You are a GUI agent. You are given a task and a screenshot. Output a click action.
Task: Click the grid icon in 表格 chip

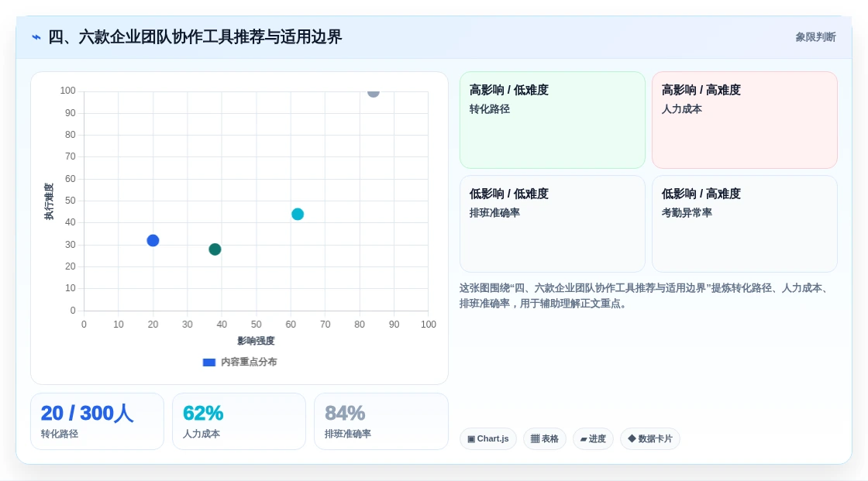(535, 439)
